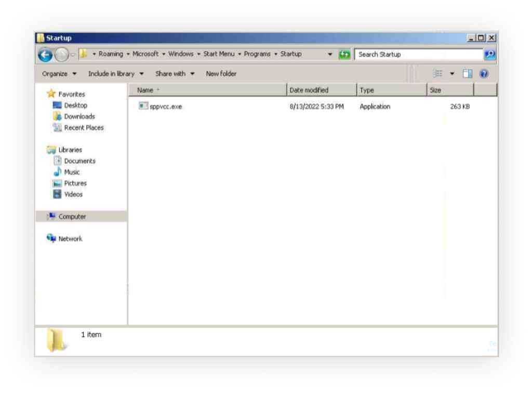
Task: Open the Downloads folder
Action: click(x=79, y=116)
